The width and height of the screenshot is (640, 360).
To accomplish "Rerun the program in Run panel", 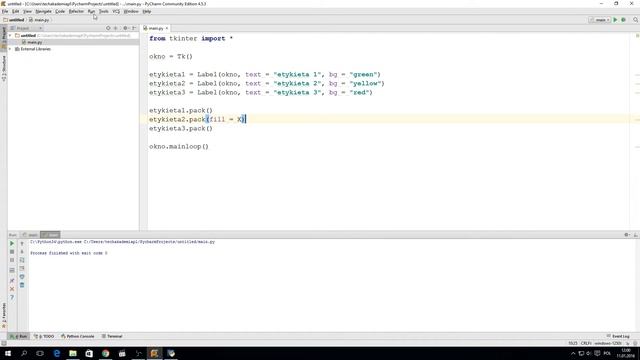I will [12, 243].
